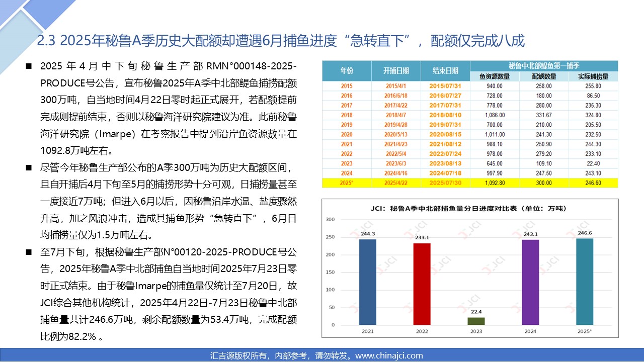Select the 实际捕捞量 sub-header cell

pyautogui.click(x=593, y=76)
